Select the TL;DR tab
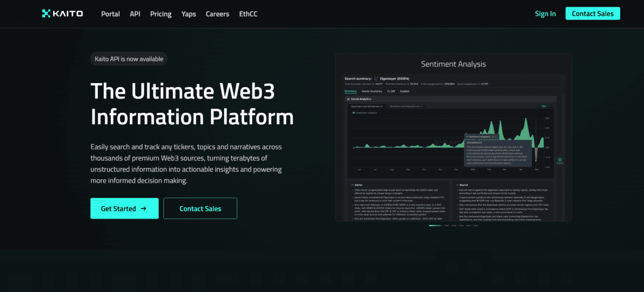 point(391,91)
